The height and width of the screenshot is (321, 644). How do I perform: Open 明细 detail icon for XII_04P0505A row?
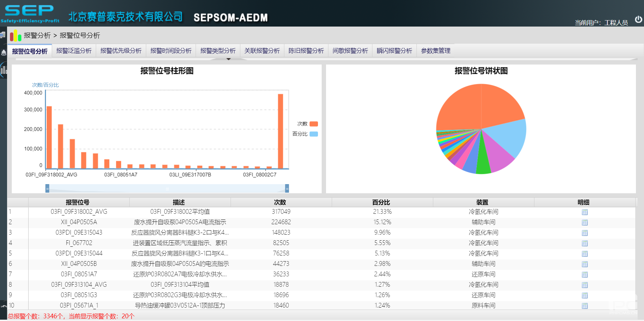585,222
